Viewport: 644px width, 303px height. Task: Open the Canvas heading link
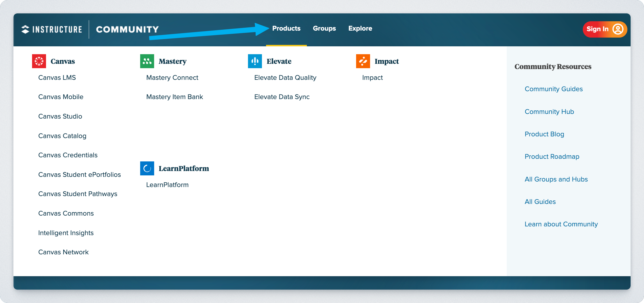[63, 61]
